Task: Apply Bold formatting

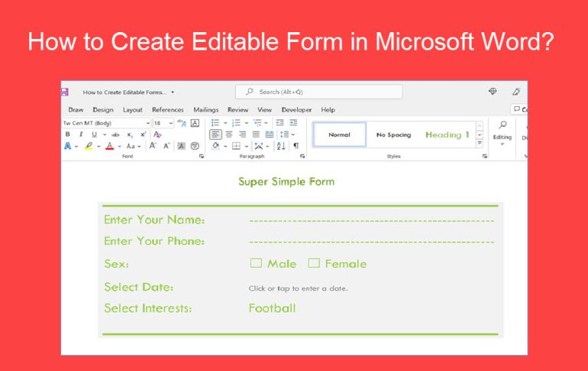Action: pyautogui.click(x=67, y=134)
